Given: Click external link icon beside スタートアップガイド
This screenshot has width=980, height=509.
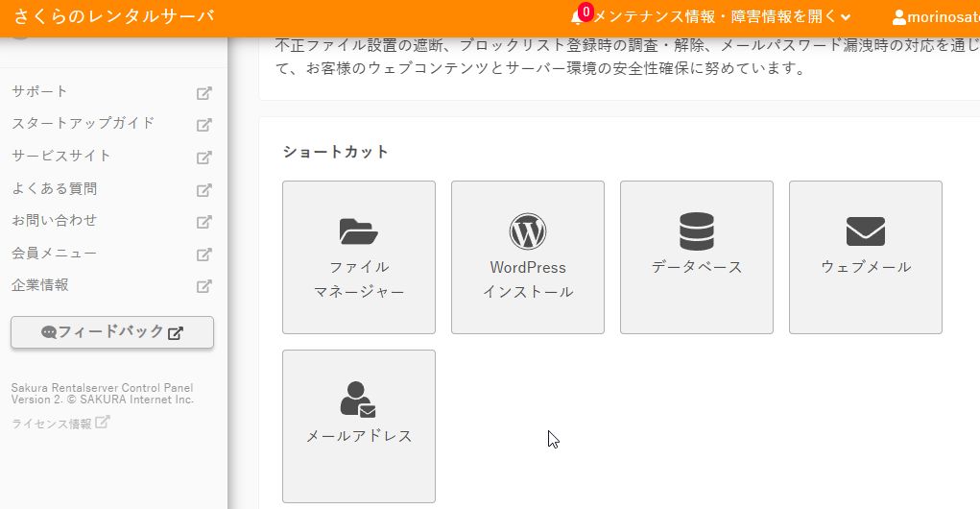Looking at the screenshot, I should pyautogui.click(x=203, y=125).
